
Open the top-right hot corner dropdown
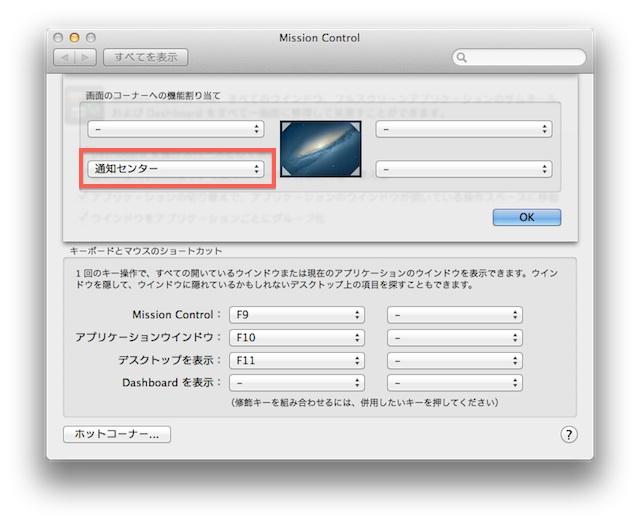(464, 129)
